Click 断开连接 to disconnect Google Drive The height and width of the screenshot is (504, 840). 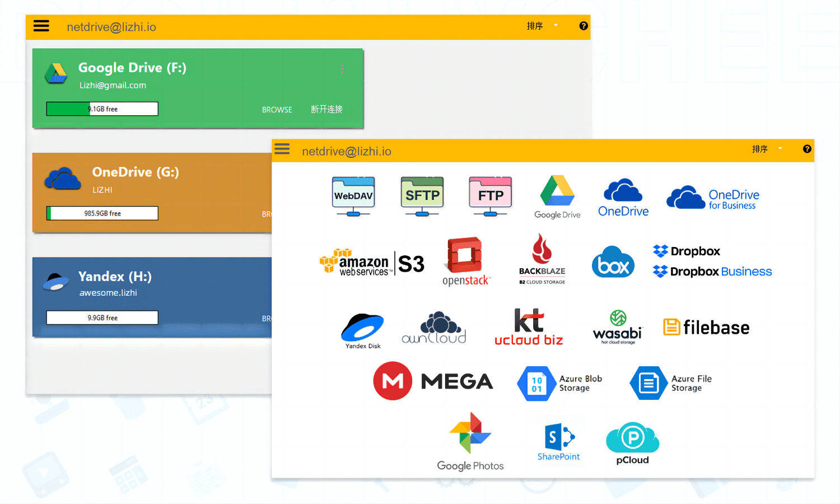click(x=326, y=109)
